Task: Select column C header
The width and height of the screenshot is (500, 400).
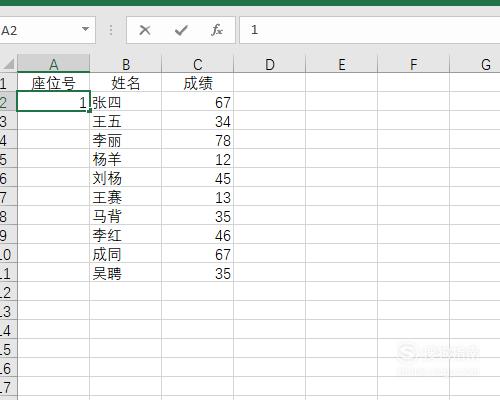Action: click(198, 63)
